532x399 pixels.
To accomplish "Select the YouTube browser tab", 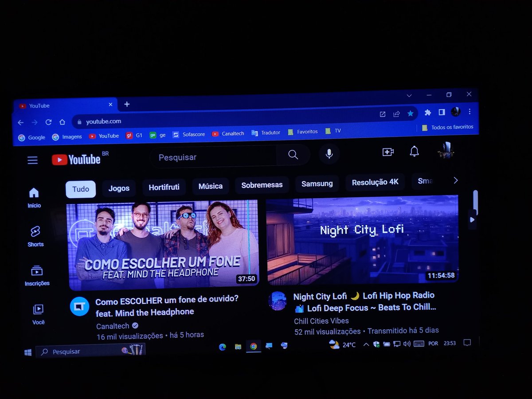I will click(x=66, y=106).
